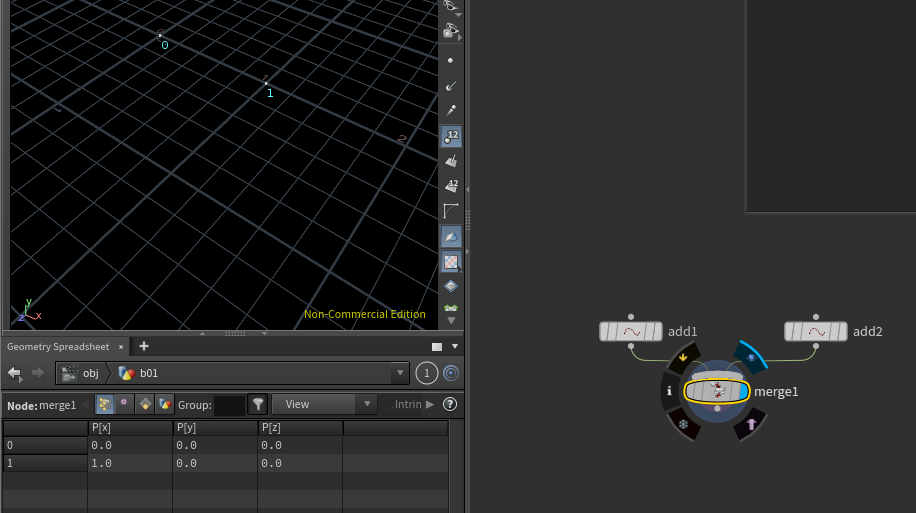Click the 1.0 P[x] value cell
The height and width of the screenshot is (513, 916).
tap(130, 463)
